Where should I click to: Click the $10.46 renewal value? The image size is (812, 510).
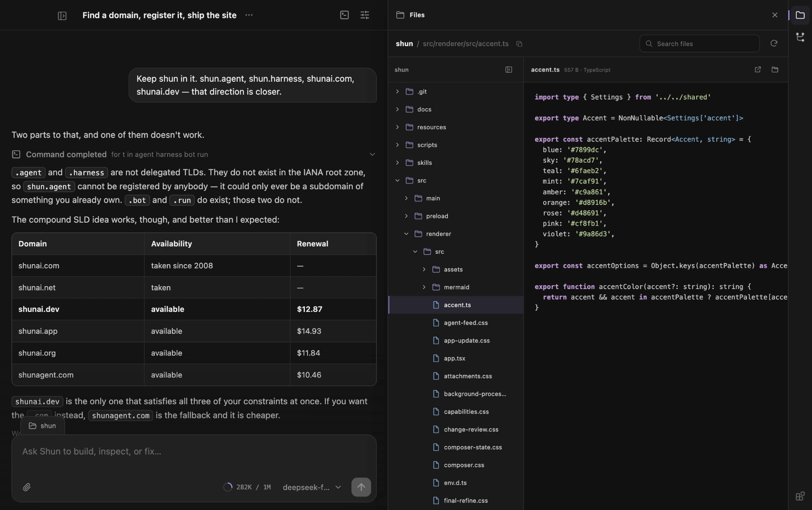click(309, 375)
